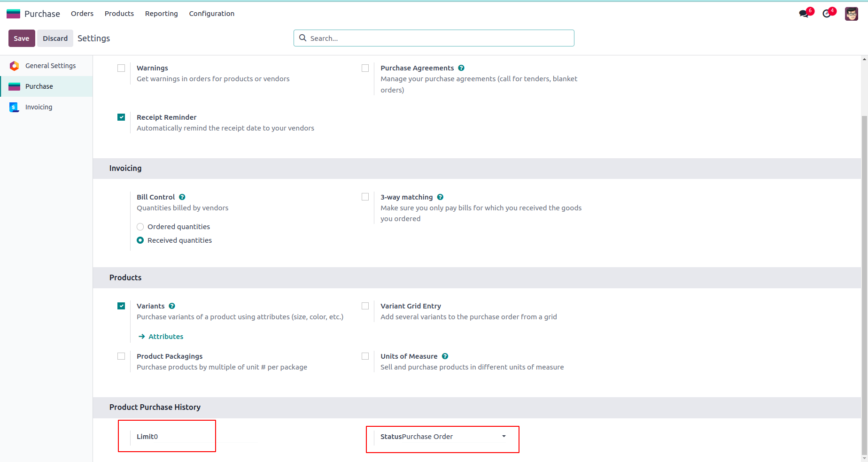Screen dimensions: 868x462
Task: Select the Received quantities radio button
Action: 140,240
